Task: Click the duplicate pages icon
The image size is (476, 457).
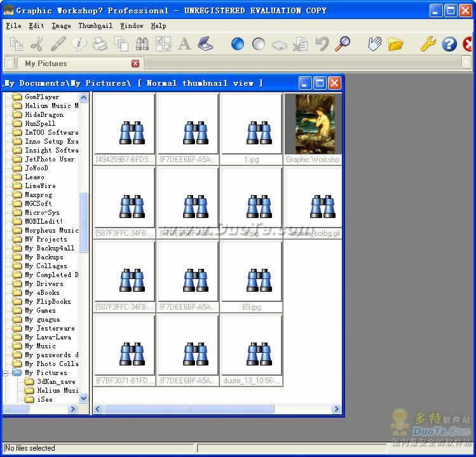Action: coord(121,44)
